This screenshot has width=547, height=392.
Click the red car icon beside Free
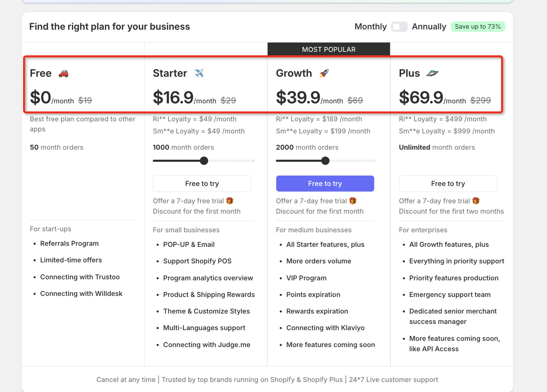coord(63,73)
